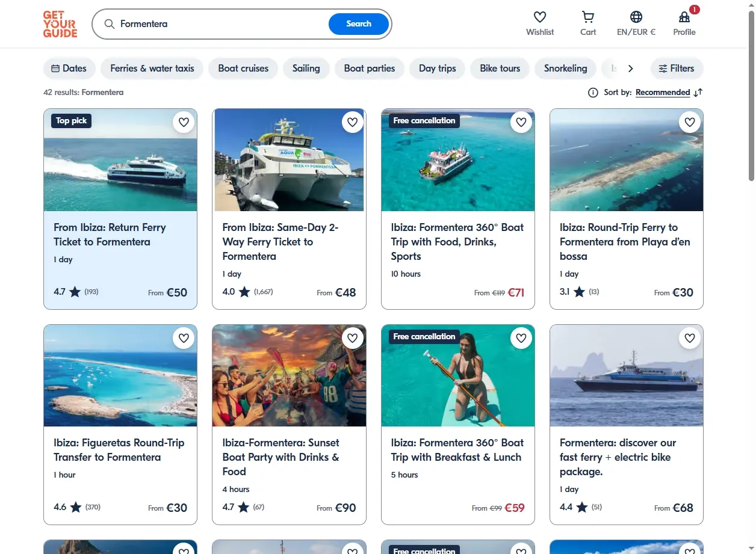Screen dimensions: 756x554
Task: Open Formentera 360° Boat Trip with Food title
Action: coord(457,242)
